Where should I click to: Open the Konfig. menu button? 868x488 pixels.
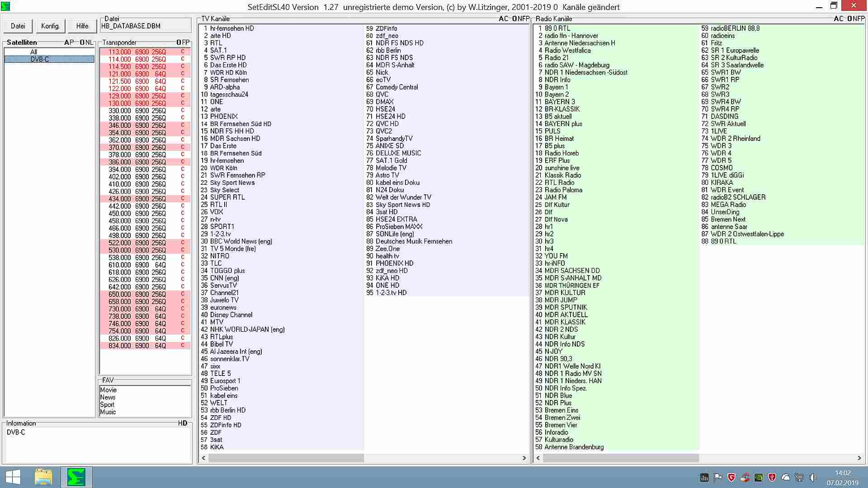coord(50,26)
